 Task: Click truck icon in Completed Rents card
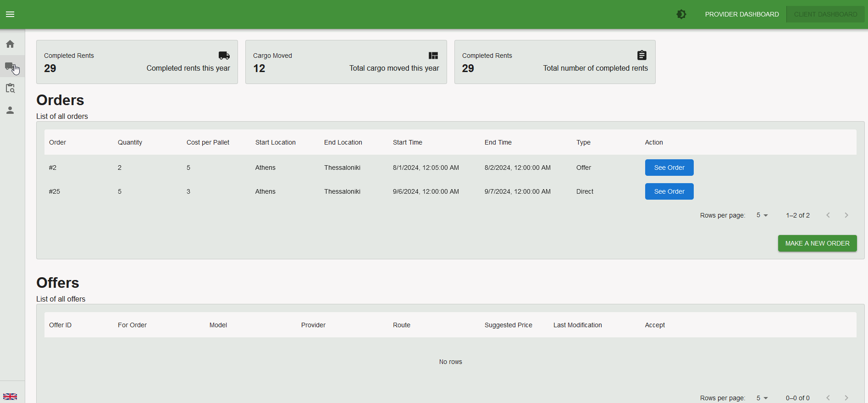(x=224, y=56)
